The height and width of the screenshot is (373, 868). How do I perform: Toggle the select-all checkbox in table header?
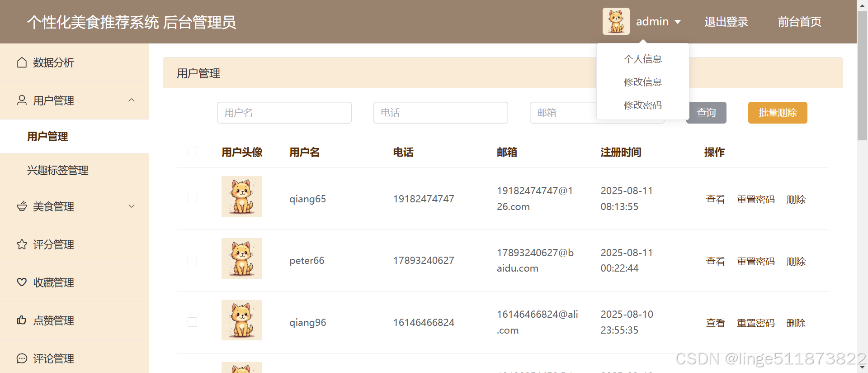[x=192, y=151]
